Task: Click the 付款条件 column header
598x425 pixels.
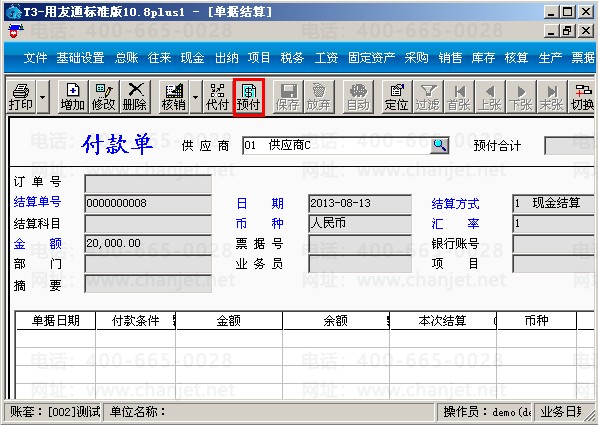Action: coord(136,320)
